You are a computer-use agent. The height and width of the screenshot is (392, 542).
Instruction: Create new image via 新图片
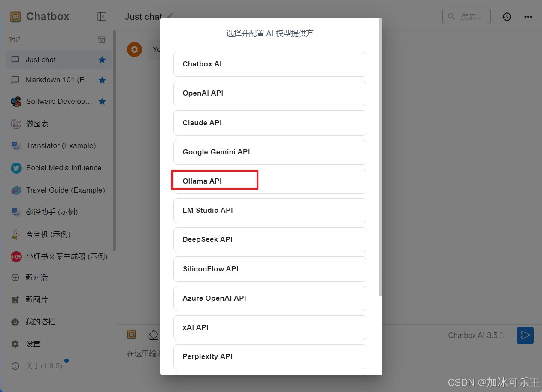(59, 299)
